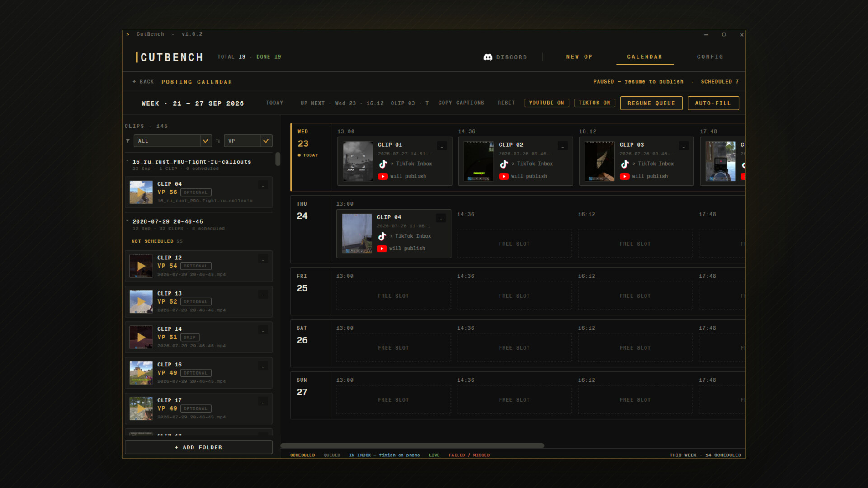Click TikTok icon on CLIP 03 card

(x=625, y=164)
